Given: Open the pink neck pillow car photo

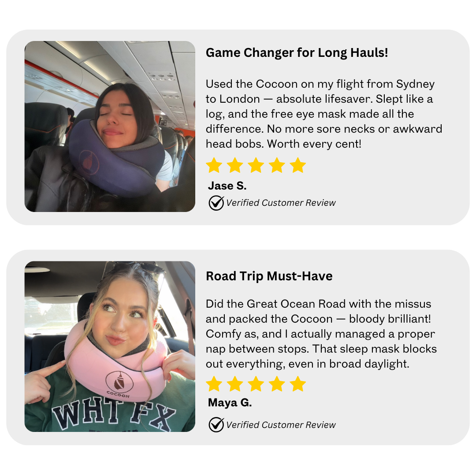Looking at the screenshot, I should coord(110,346).
